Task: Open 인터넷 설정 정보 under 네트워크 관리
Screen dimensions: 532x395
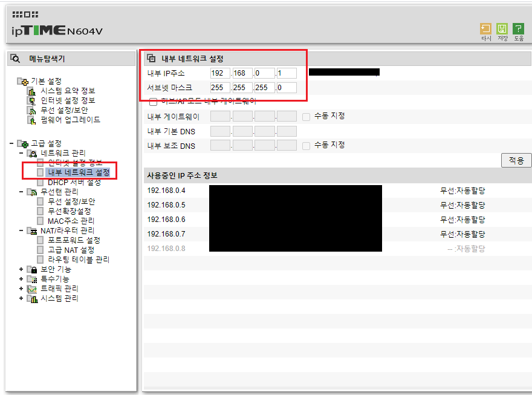Action: (x=75, y=163)
